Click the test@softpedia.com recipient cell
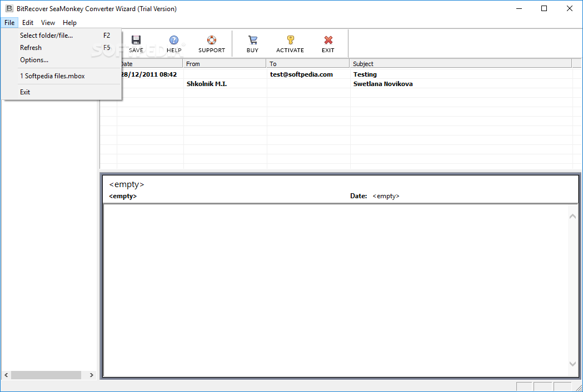This screenshot has width=583, height=392. tap(301, 74)
